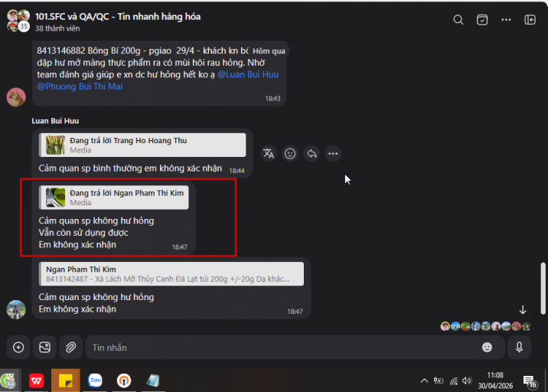Viewport: 548px width, 392px height.
Task: Click Luan Bui Huu's avatar at bottom
Action: coord(16,309)
